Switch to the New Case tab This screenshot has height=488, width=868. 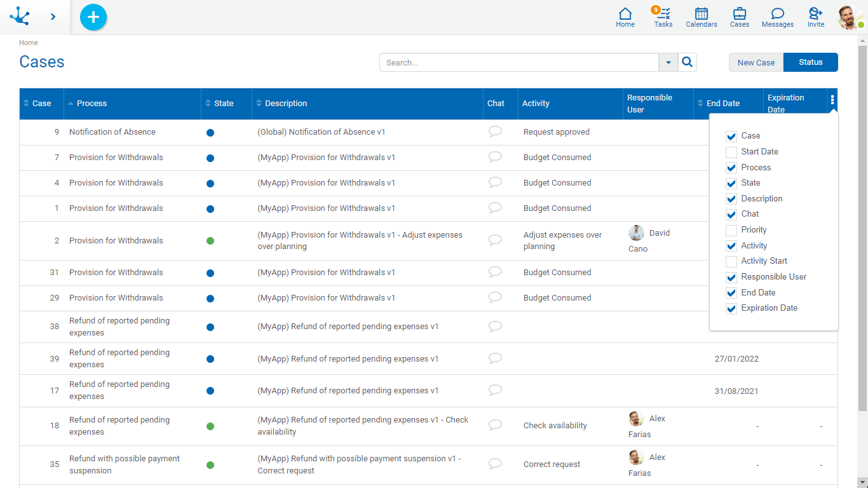756,62
